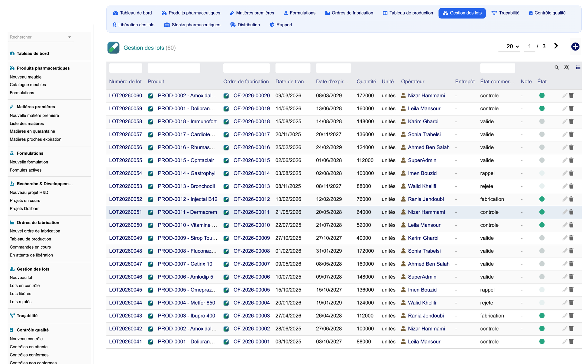The image size is (588, 364).
Task: Click the green status dot for LOT20260060
Action: point(542,95)
